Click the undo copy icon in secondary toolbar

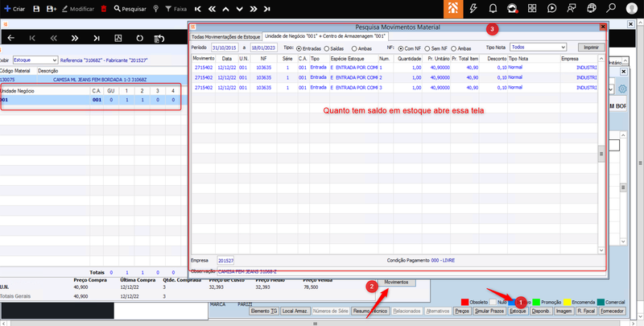[159, 38]
